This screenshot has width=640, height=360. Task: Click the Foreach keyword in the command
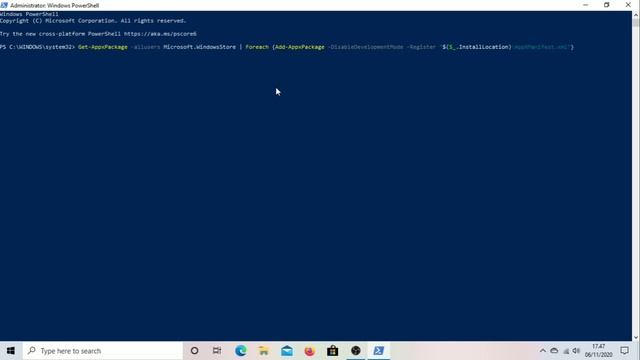pyautogui.click(x=257, y=47)
